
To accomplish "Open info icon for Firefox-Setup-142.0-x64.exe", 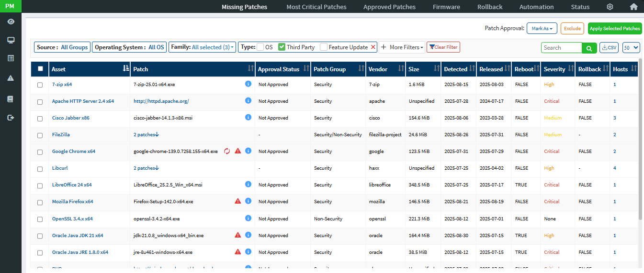I will 248,201.
